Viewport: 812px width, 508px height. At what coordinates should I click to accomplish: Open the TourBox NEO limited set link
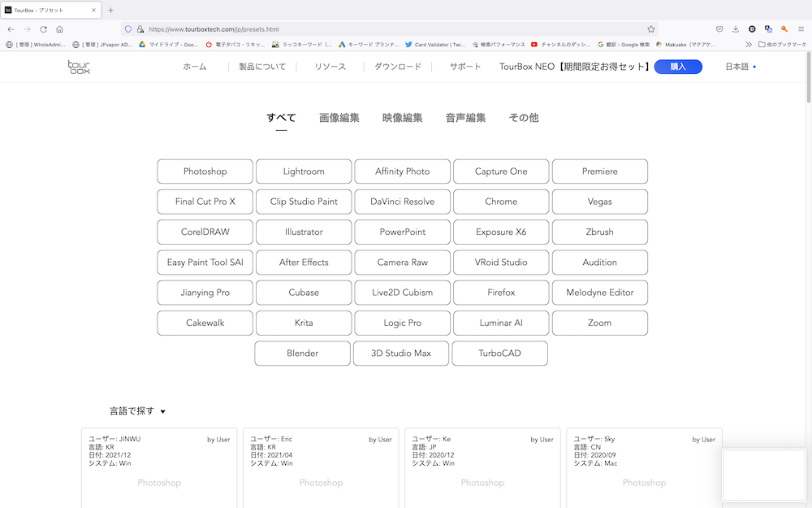[x=574, y=67]
